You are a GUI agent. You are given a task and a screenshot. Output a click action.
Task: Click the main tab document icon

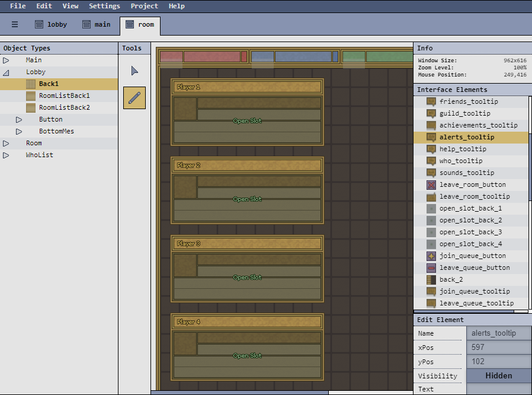[86, 24]
